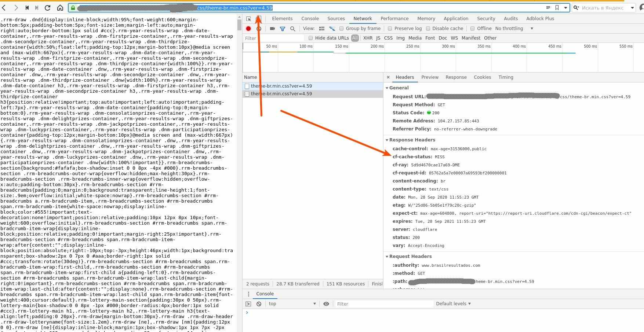Open the Elements tab
644x332 pixels.
282,19
